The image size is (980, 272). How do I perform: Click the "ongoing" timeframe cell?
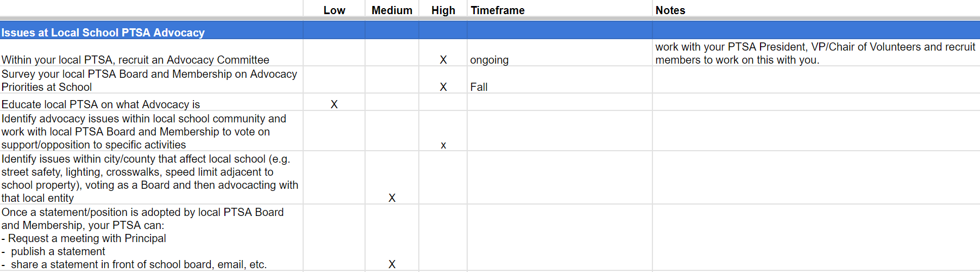489,60
